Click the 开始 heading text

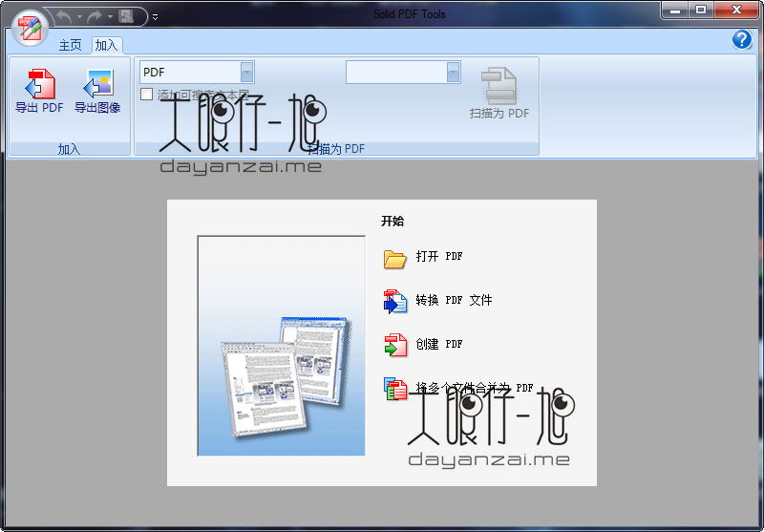[393, 222]
